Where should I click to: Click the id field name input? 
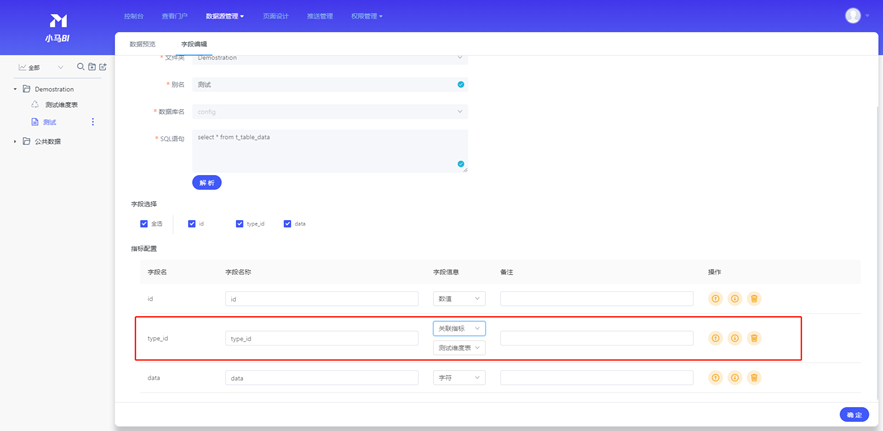pyautogui.click(x=321, y=299)
